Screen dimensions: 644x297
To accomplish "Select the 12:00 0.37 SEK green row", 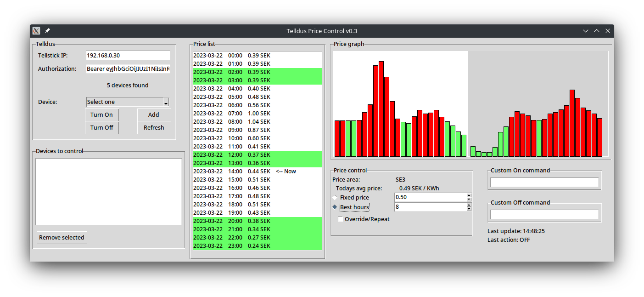I will pyautogui.click(x=258, y=154).
